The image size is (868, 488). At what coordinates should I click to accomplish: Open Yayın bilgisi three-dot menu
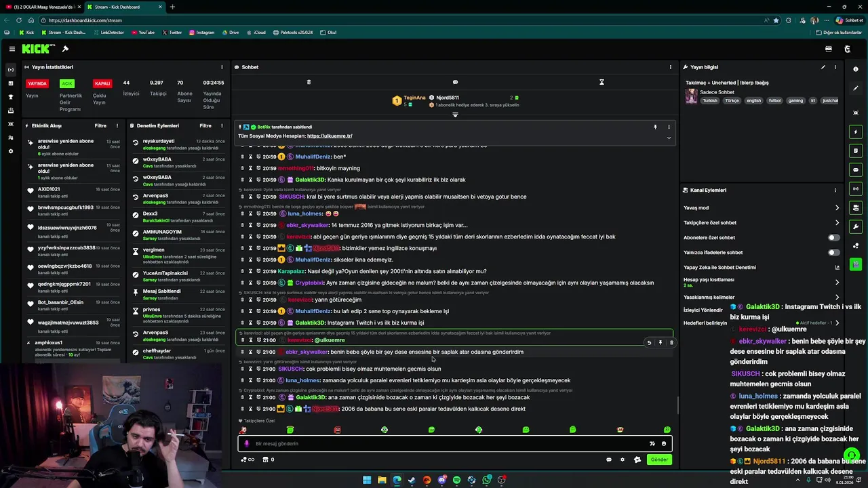pos(835,67)
